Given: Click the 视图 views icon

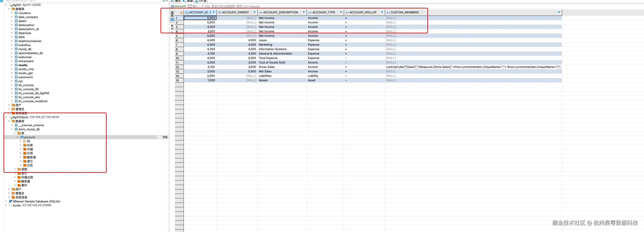Looking at the screenshot, I should [19, 169].
